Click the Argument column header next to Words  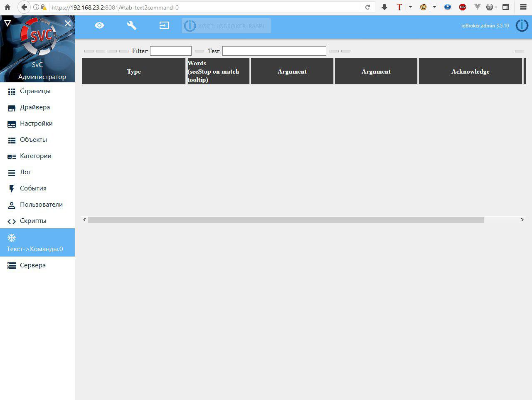pyautogui.click(x=292, y=71)
